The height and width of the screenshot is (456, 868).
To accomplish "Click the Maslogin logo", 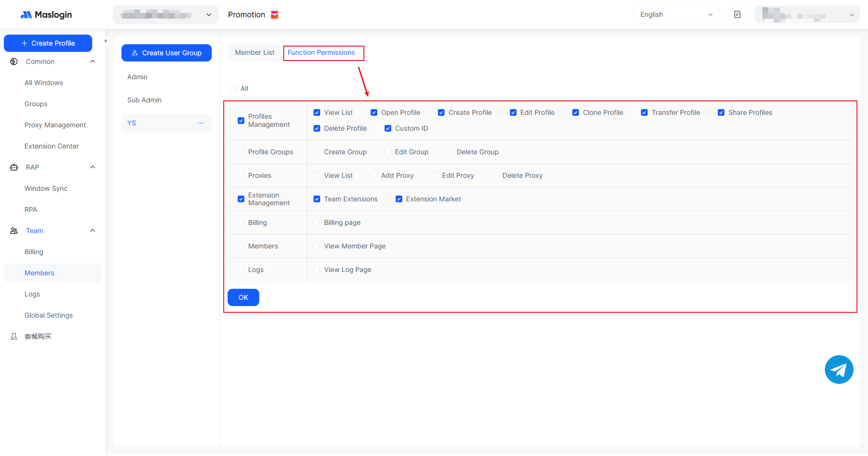I will click(x=46, y=15).
